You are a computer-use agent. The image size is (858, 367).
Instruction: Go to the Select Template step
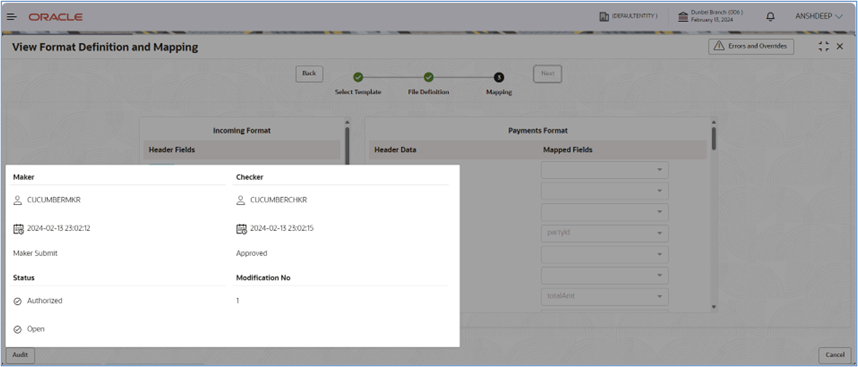coord(358,78)
